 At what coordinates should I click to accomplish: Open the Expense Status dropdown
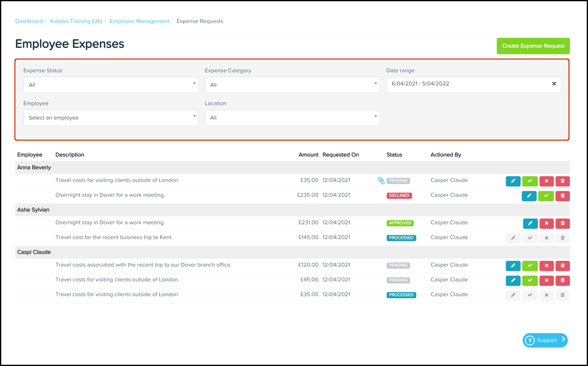(111, 85)
